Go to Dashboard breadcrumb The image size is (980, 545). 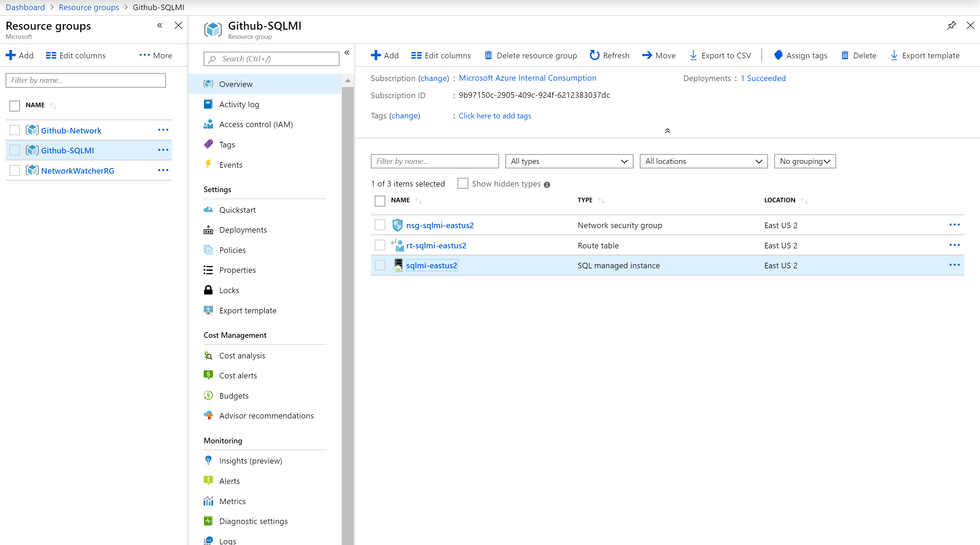(x=25, y=7)
